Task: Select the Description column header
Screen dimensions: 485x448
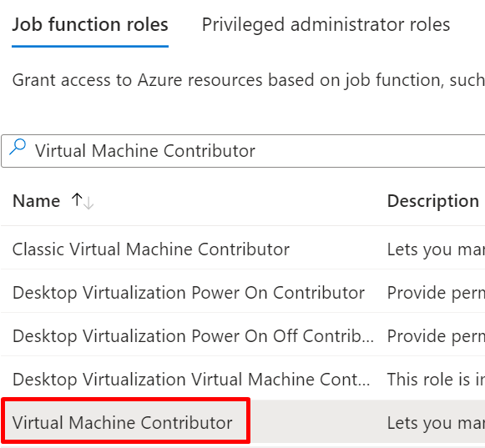Action: point(433,201)
